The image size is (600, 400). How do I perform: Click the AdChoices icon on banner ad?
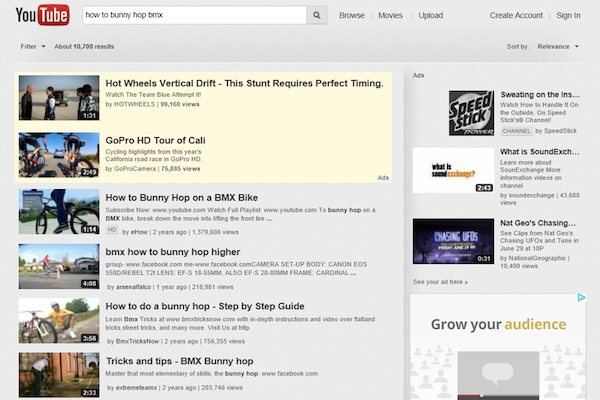581,297
